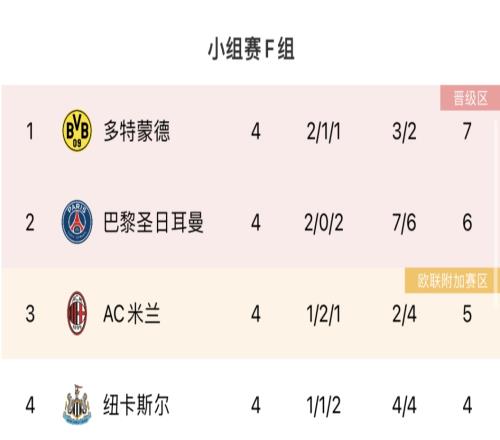Click the Borussia Dortmund BVB crest
The image size is (500, 440).
coord(77,131)
